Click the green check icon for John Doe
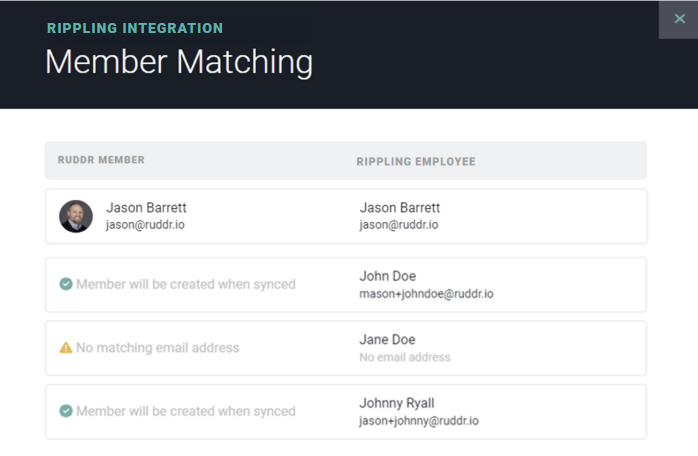698x456 pixels. point(66,284)
